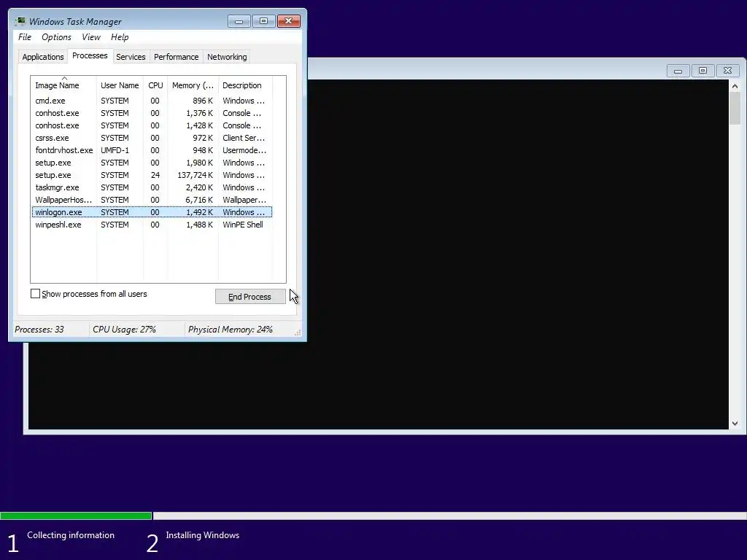Click the End Process button
This screenshot has width=747, height=560.
pos(250,297)
